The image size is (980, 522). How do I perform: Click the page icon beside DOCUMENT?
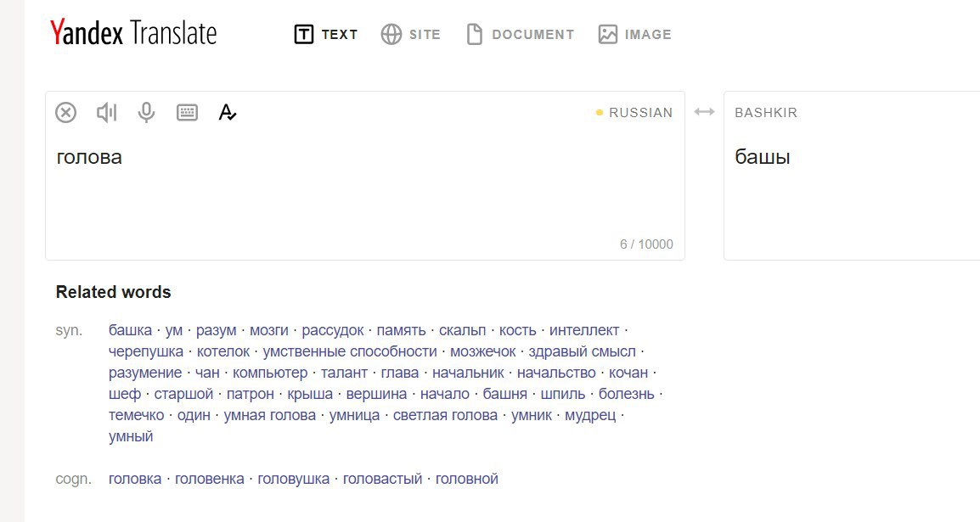point(475,34)
